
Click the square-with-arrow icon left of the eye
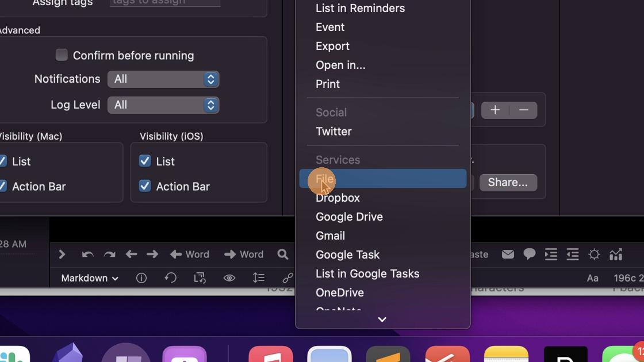200,278
